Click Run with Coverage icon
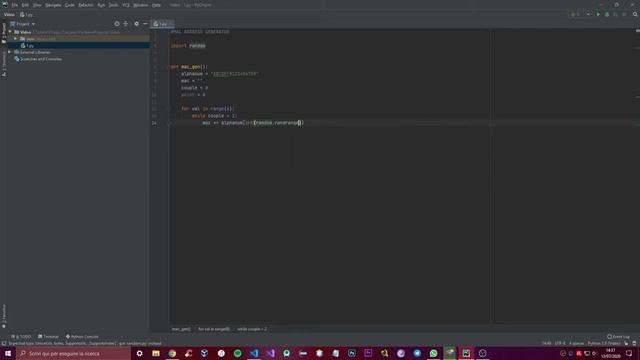The width and height of the screenshot is (640, 360). (x=616, y=14)
